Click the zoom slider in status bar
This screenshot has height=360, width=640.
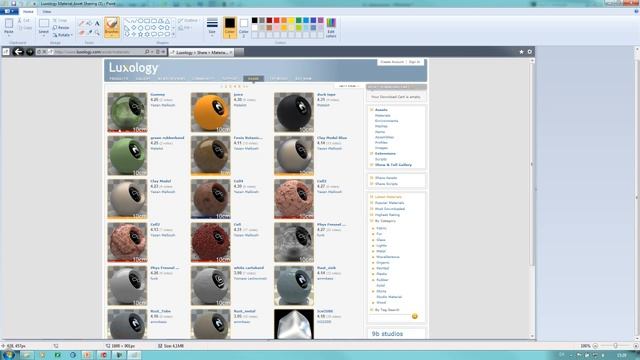615,346
